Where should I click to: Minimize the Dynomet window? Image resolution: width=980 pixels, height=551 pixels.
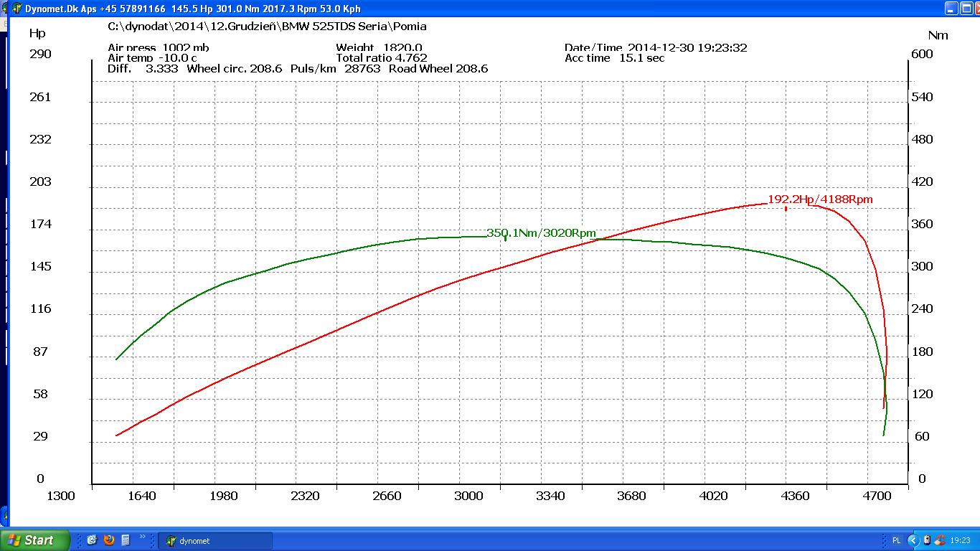(x=951, y=9)
